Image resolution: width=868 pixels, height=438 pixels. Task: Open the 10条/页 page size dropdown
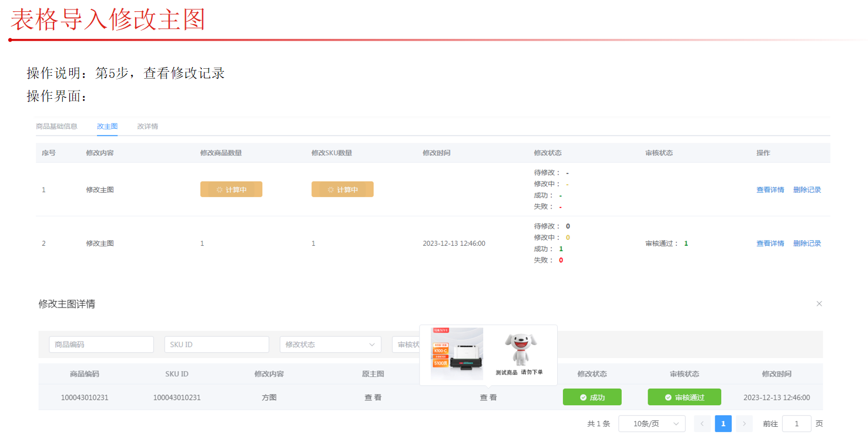click(x=652, y=424)
